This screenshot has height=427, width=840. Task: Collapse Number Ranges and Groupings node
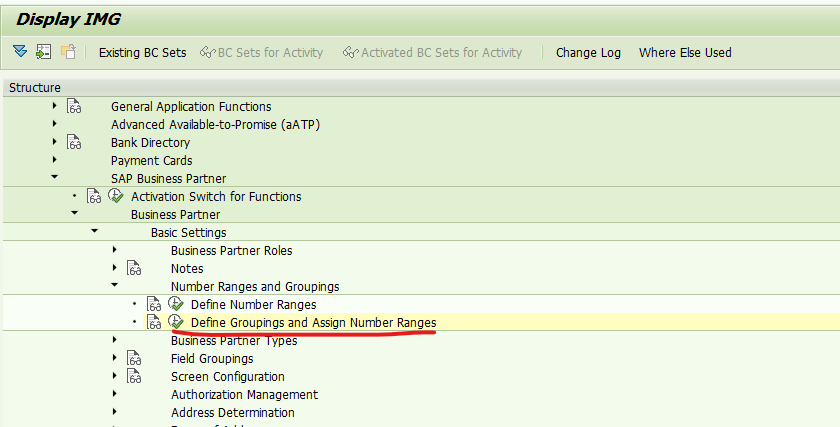click(115, 285)
